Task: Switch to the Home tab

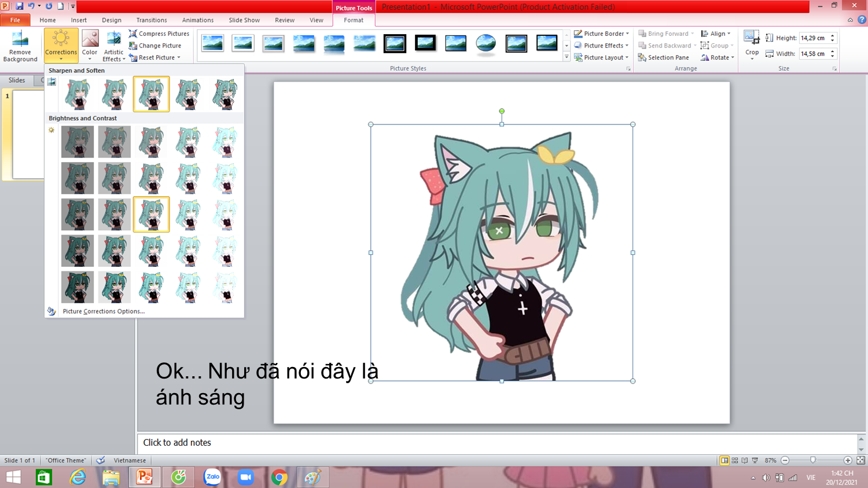Action: coord(47,20)
